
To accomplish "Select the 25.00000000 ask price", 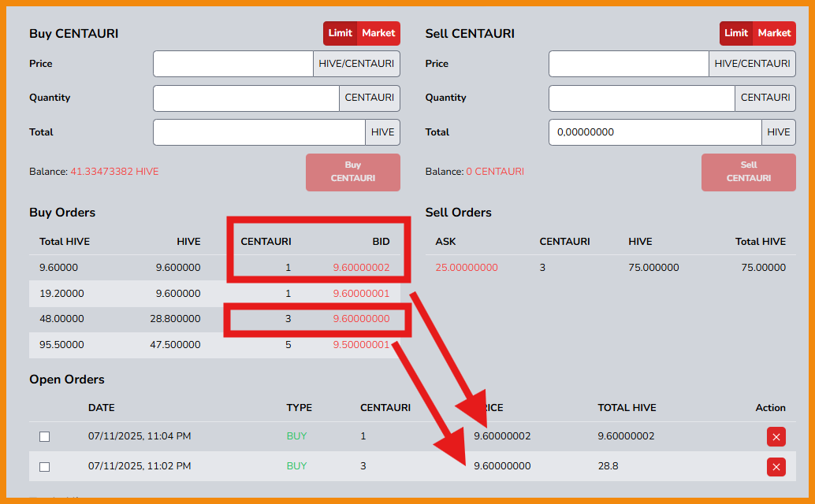I will tap(467, 268).
